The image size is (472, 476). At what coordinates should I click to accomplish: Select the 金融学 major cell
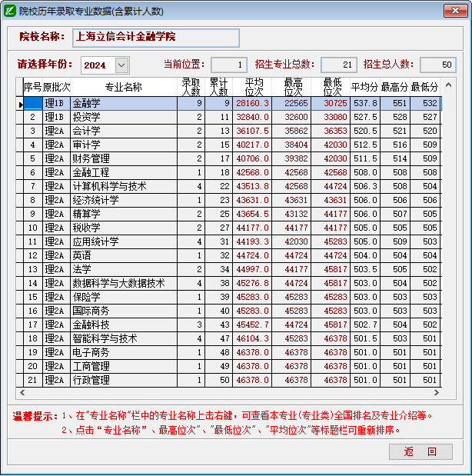tap(124, 104)
